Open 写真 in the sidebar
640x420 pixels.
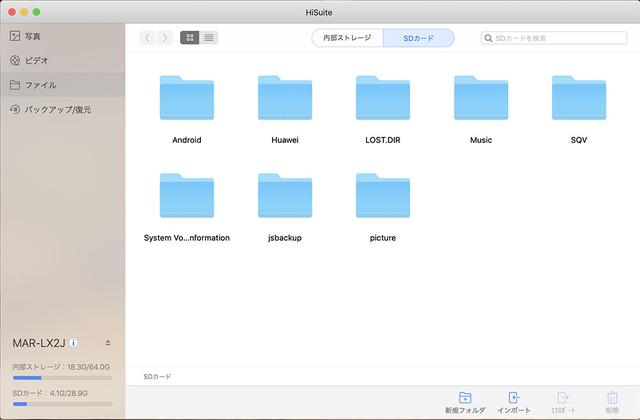(x=62, y=36)
